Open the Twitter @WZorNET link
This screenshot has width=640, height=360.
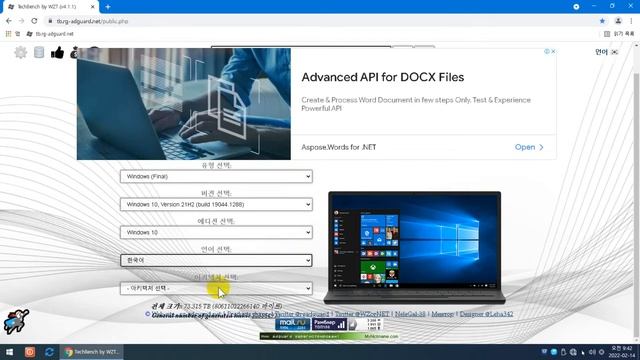click(x=362, y=314)
